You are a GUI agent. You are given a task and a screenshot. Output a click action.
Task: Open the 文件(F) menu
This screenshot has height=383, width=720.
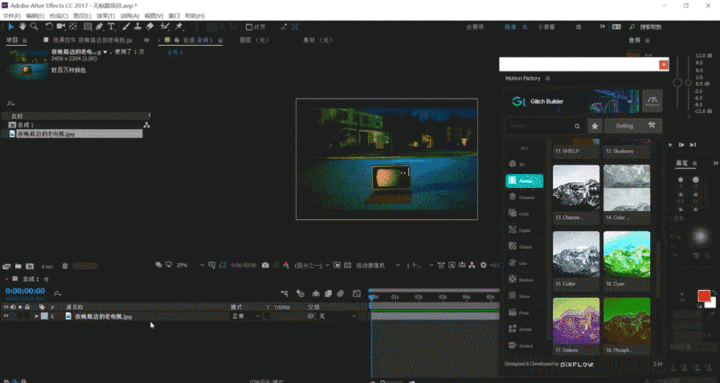click(12, 16)
